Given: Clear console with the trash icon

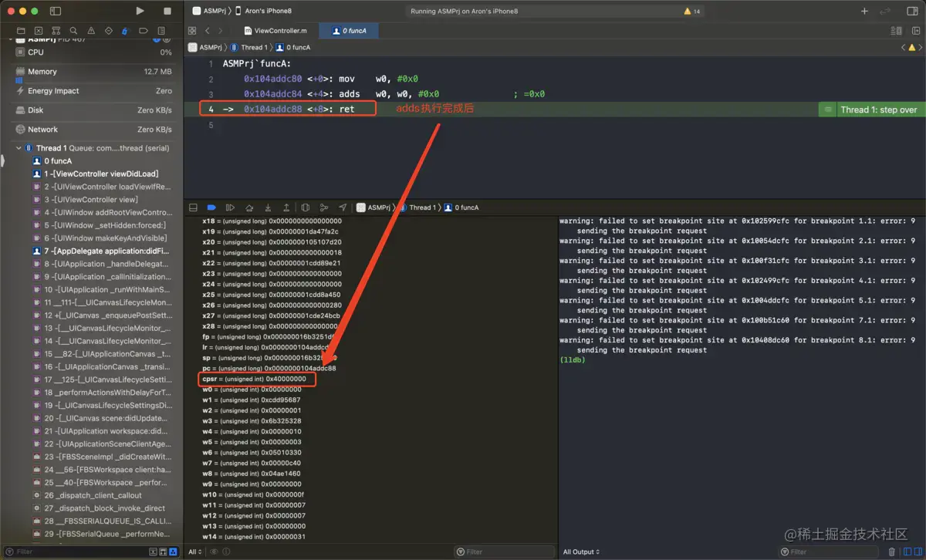Looking at the screenshot, I should [x=892, y=552].
